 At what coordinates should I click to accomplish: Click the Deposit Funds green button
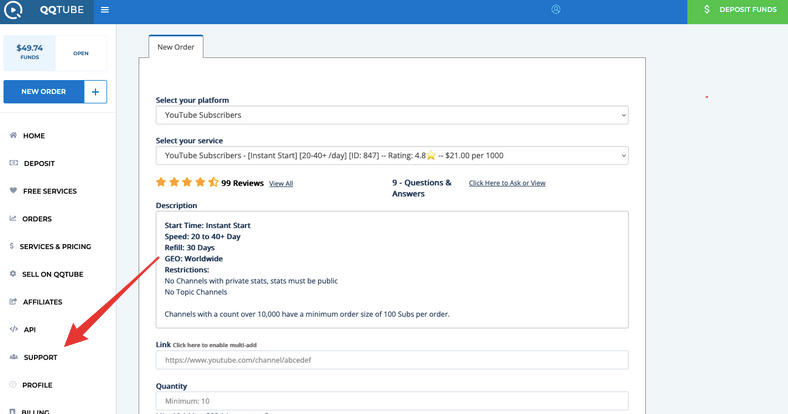737,12
